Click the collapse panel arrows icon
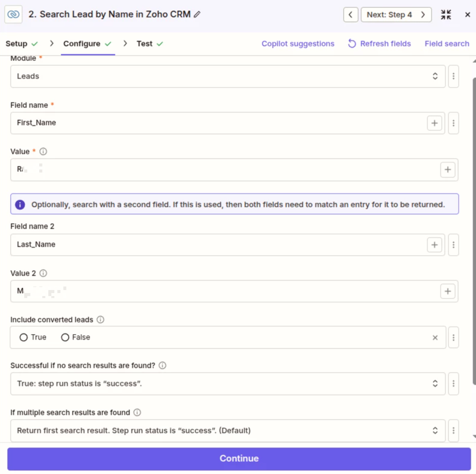476x474 pixels. point(446,14)
